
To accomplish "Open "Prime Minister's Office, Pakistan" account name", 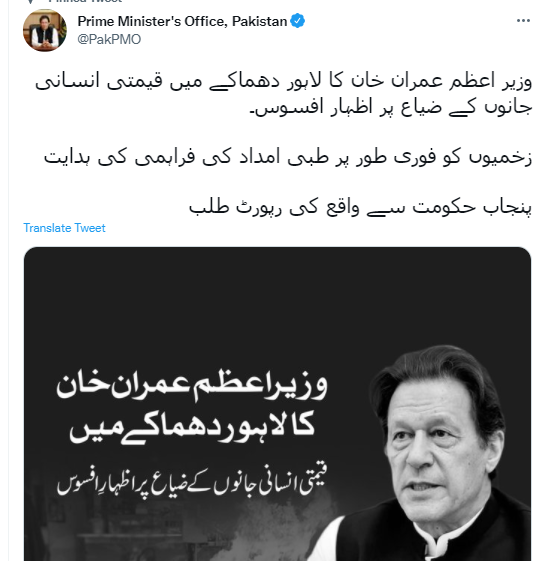I will click(x=182, y=21).
